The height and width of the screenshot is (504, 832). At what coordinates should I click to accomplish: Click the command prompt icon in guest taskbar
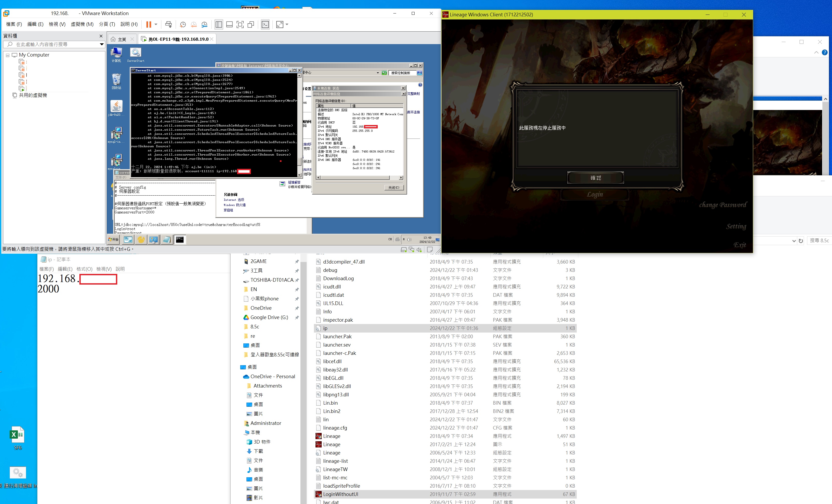click(x=180, y=240)
